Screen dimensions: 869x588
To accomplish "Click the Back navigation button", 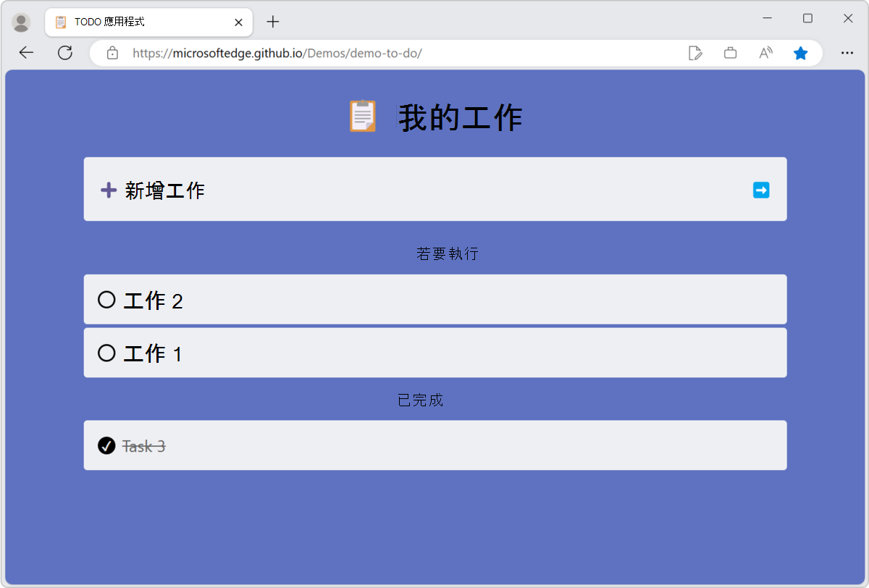I will click(x=26, y=52).
